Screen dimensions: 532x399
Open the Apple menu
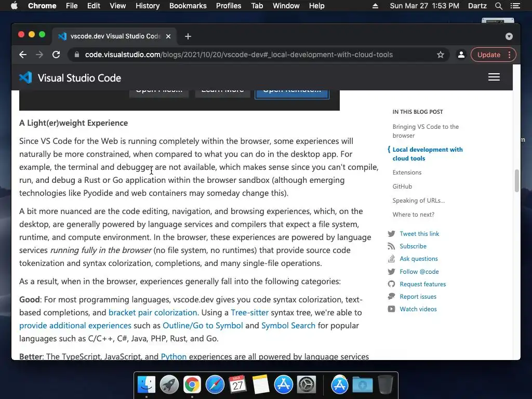[x=14, y=6]
